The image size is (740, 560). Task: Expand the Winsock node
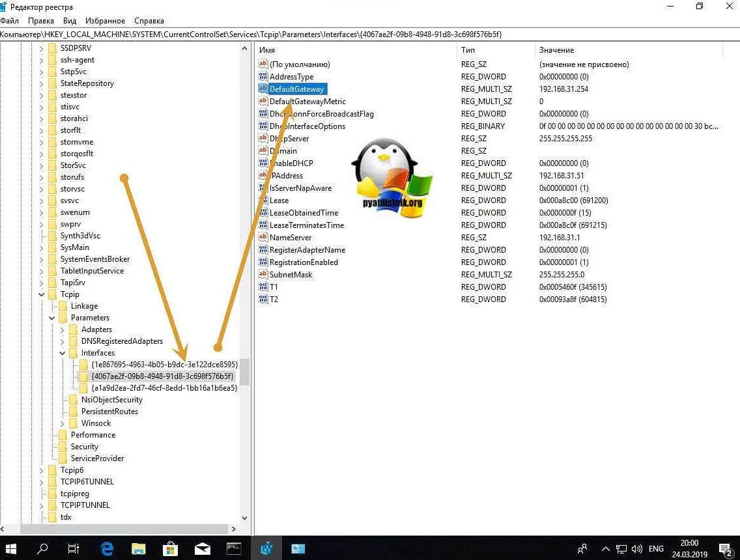tap(63, 423)
